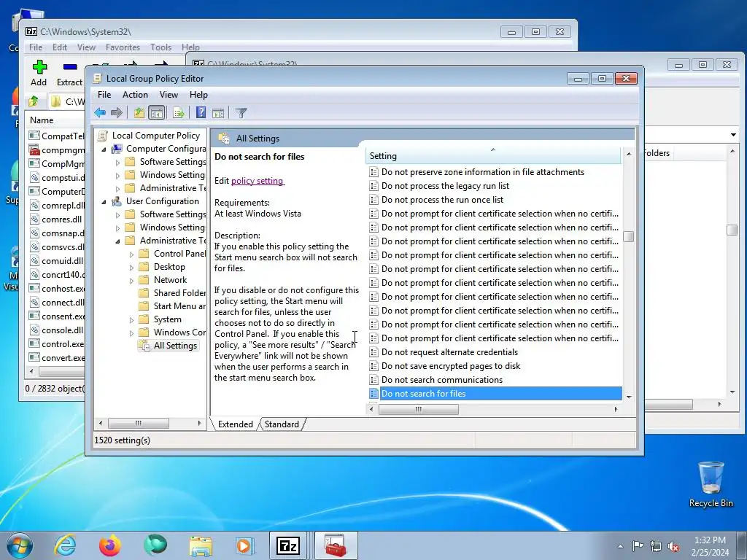
Task: Select the All Settings tree item
Action: point(175,346)
